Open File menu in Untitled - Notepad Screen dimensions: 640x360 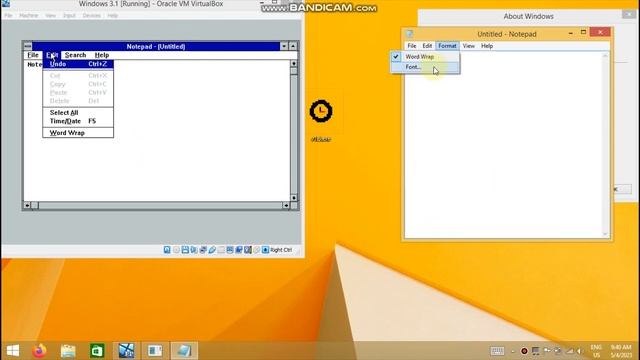412,46
